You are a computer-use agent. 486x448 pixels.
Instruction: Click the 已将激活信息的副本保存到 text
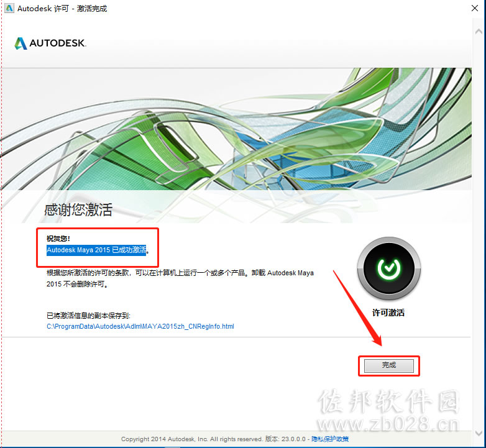pos(88,316)
